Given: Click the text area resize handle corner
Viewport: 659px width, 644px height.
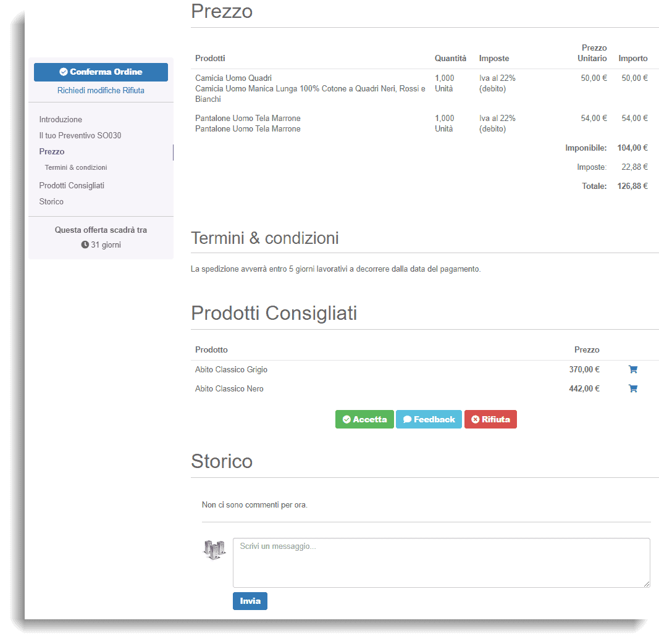Looking at the screenshot, I should click(647, 584).
